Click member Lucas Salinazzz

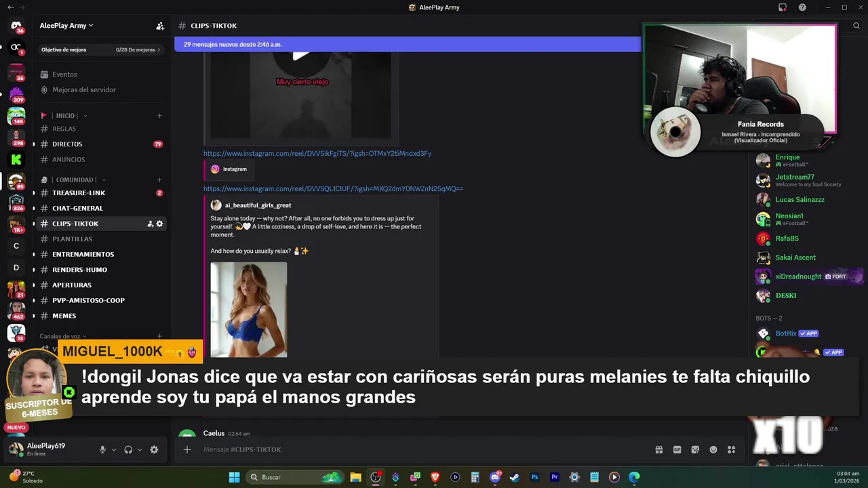(800, 200)
